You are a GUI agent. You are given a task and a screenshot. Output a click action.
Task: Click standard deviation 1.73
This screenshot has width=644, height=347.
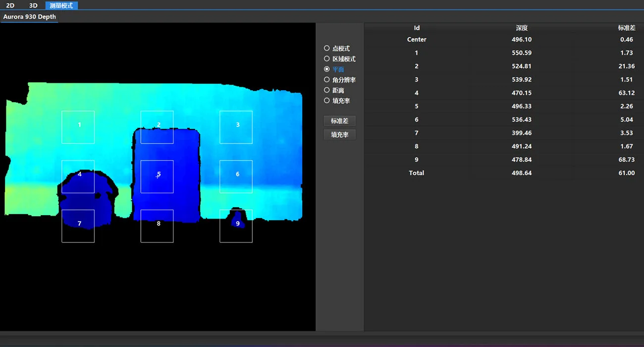(x=627, y=53)
